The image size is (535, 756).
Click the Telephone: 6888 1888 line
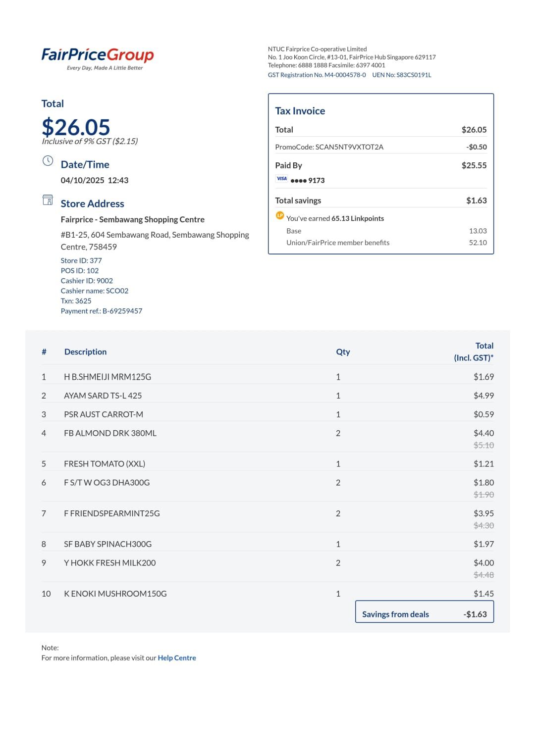click(326, 65)
